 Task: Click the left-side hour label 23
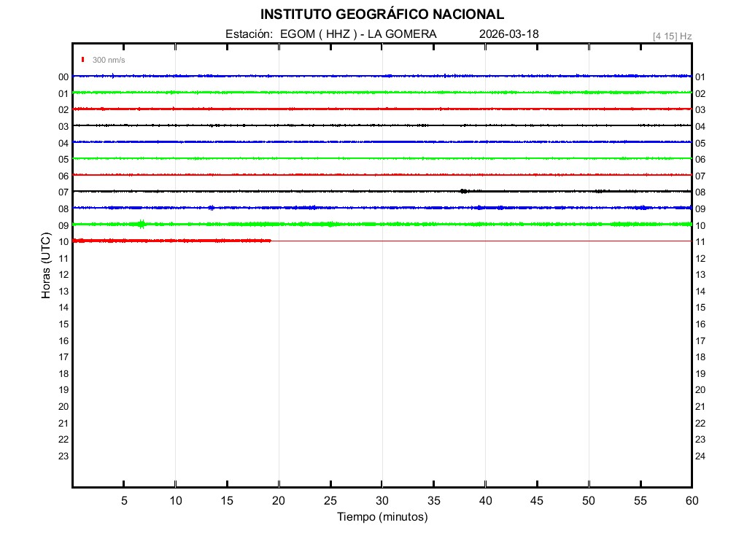tap(63, 456)
